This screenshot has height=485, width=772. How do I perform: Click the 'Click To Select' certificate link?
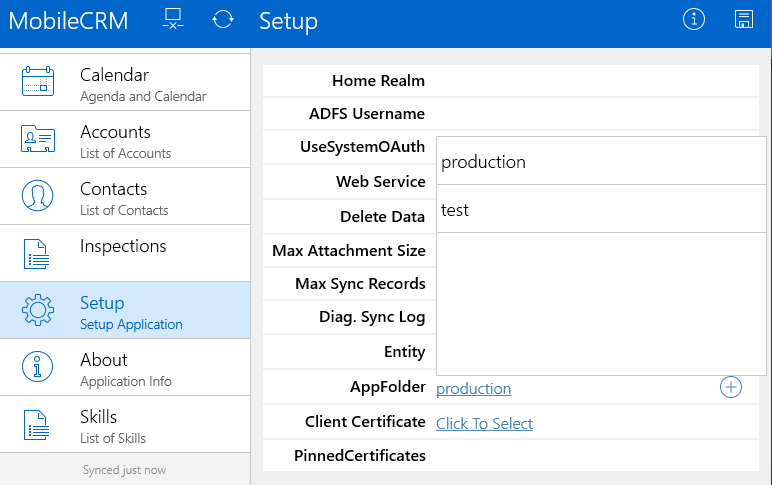click(x=484, y=423)
